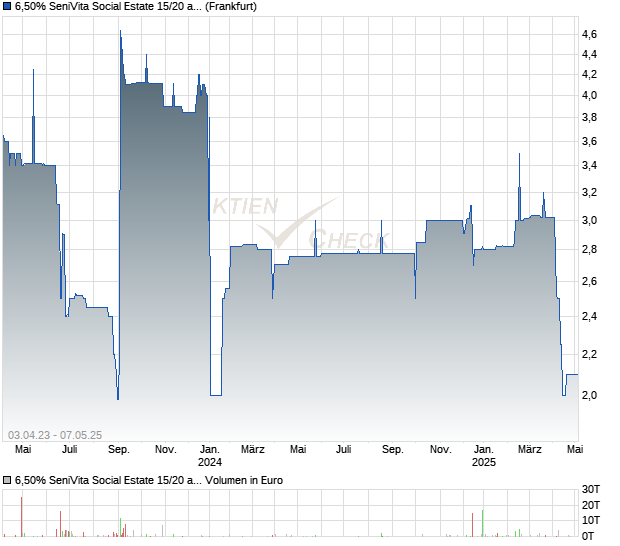Click the '20T' volume axis label
Image resolution: width=620 pixels, height=546 pixels.
(x=591, y=505)
